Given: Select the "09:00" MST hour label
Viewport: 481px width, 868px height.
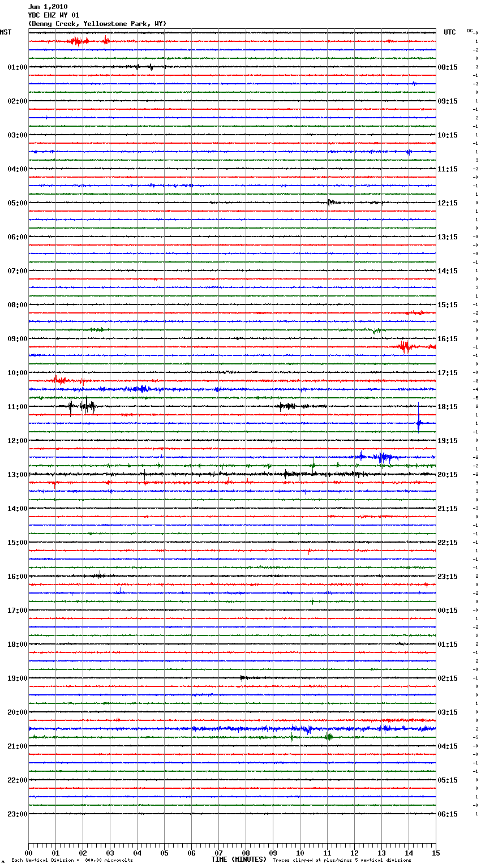Looking at the screenshot, I should coord(18,339).
